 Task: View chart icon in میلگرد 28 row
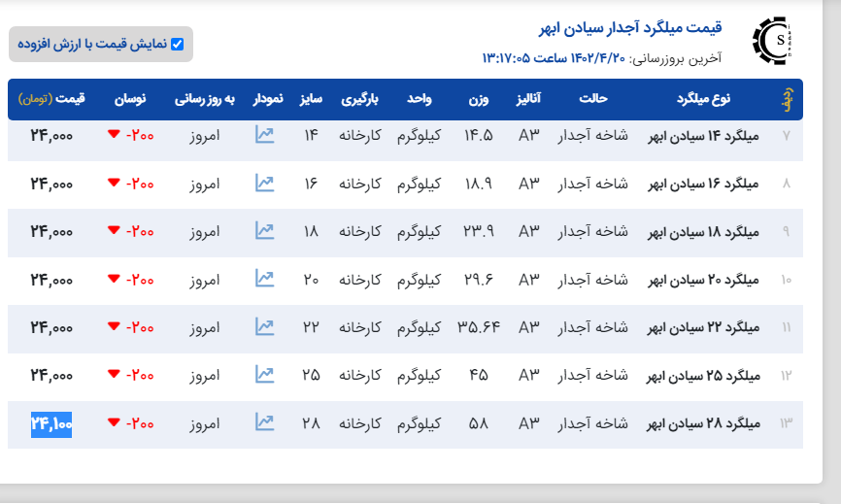(x=264, y=422)
